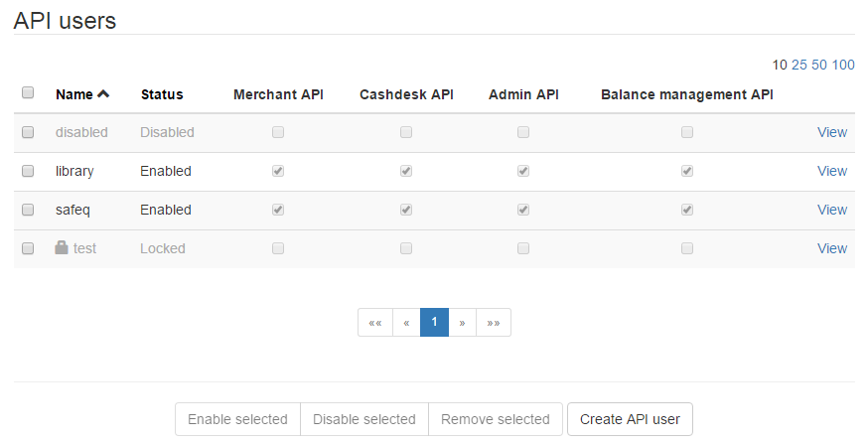Click the Enable selected button
Image resolution: width=868 pixels, height=443 pixels.
pos(237,419)
